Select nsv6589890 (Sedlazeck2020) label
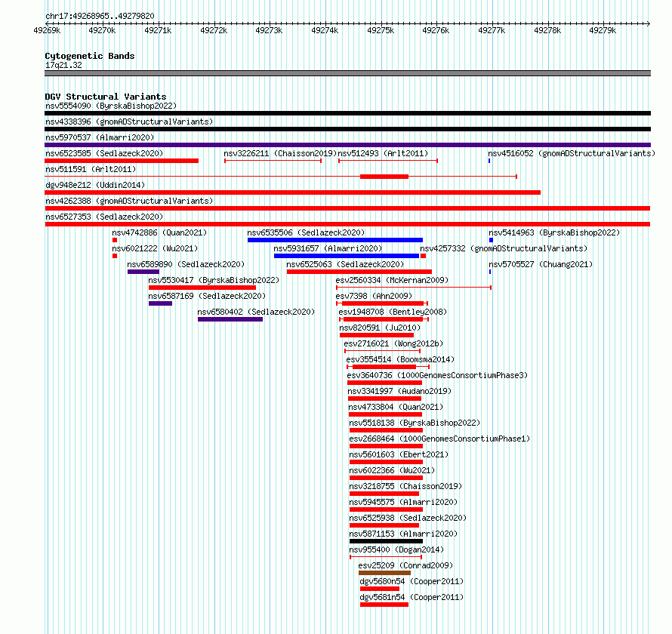The height and width of the screenshot is (634, 672). tap(186, 264)
